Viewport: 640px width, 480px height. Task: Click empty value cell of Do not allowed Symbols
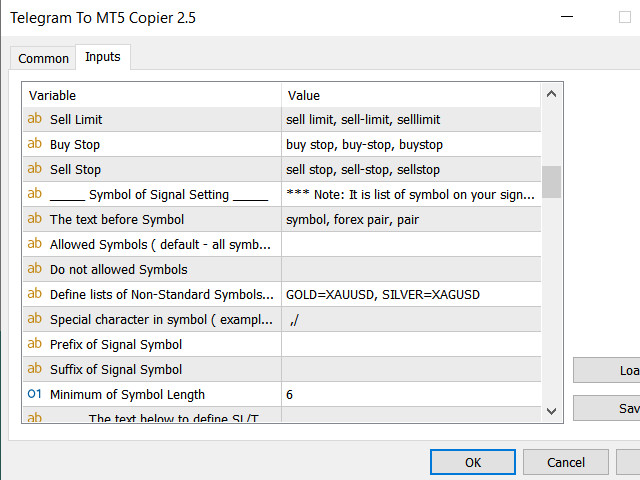coord(411,269)
